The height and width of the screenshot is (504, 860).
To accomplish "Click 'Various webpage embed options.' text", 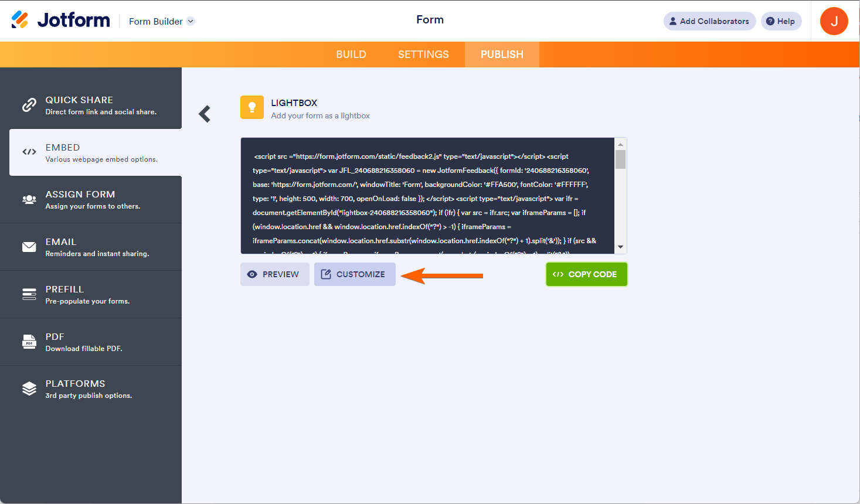I will pyautogui.click(x=101, y=159).
